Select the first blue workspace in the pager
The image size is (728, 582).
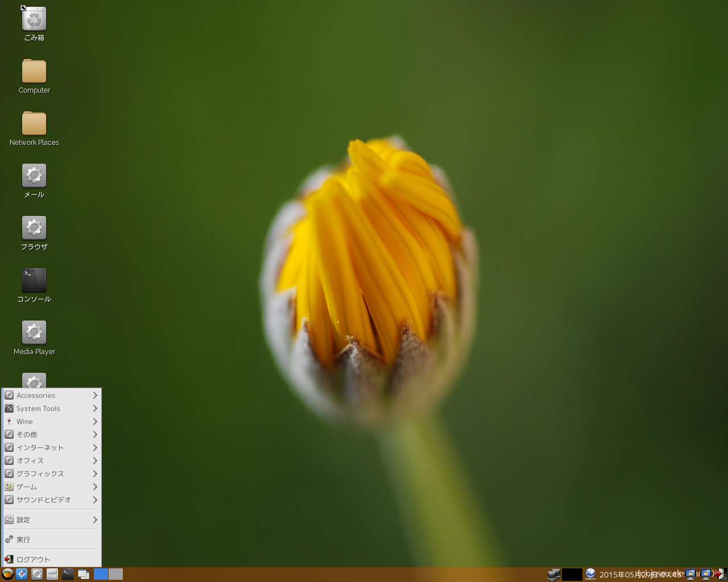[x=101, y=574]
